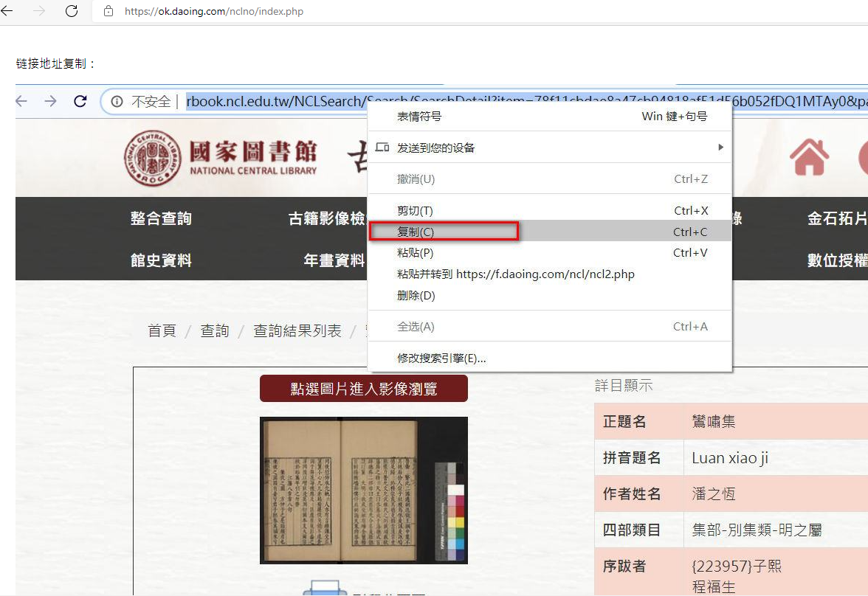Click the lock icon beside ok.daoing.com URL
868x596 pixels.
108,11
